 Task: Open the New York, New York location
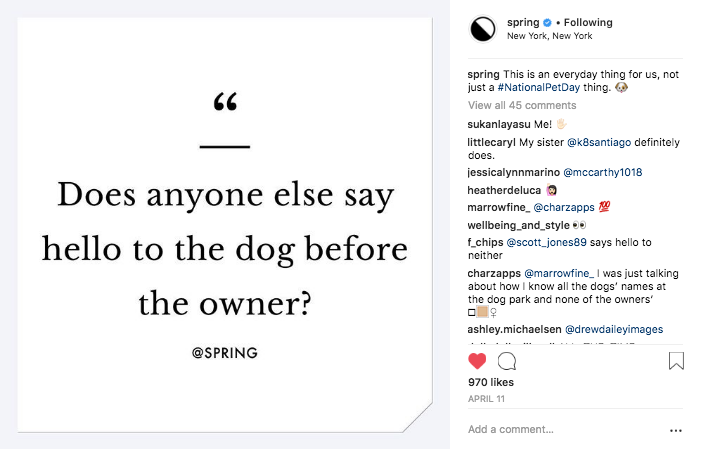pos(549,36)
